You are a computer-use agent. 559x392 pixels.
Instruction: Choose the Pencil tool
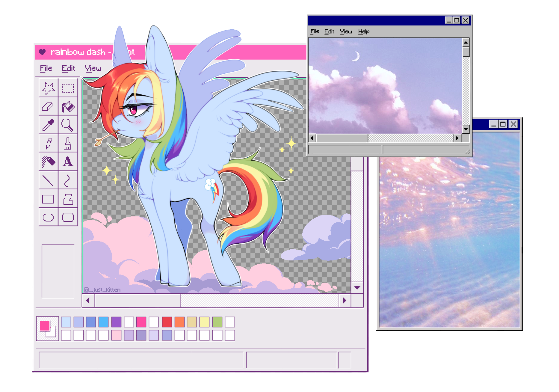[x=48, y=143]
